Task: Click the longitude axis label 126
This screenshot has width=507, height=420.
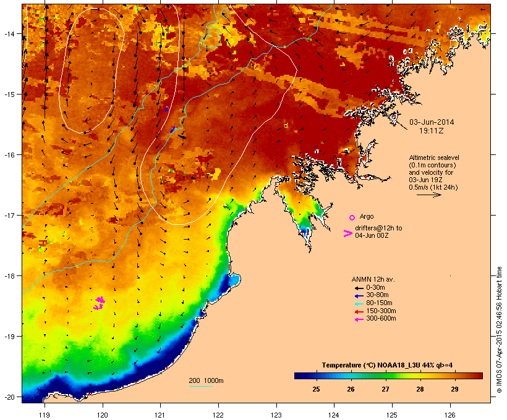Action: point(449,415)
